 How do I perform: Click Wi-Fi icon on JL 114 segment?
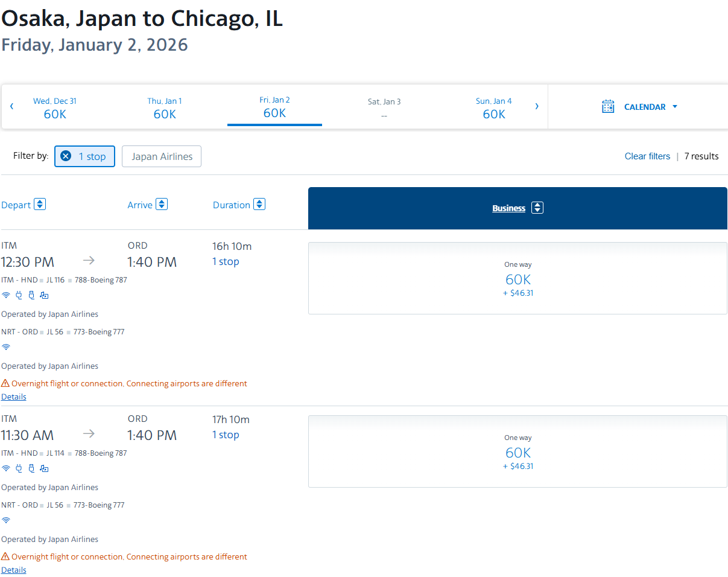pyautogui.click(x=6, y=468)
